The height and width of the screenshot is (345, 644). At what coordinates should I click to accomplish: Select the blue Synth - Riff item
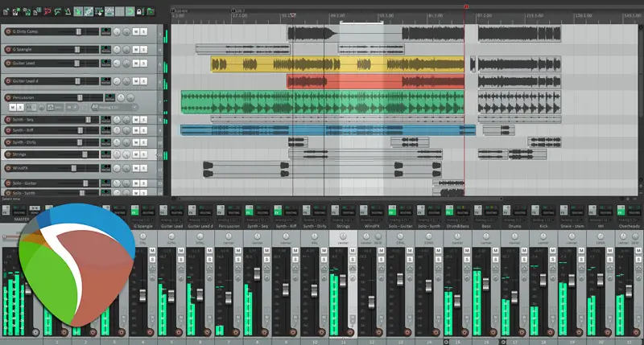click(328, 130)
